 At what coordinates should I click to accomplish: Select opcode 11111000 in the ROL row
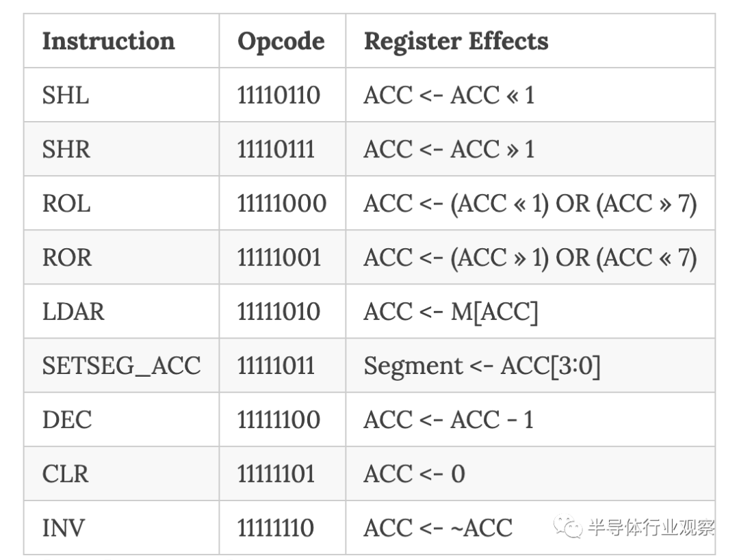click(281, 203)
